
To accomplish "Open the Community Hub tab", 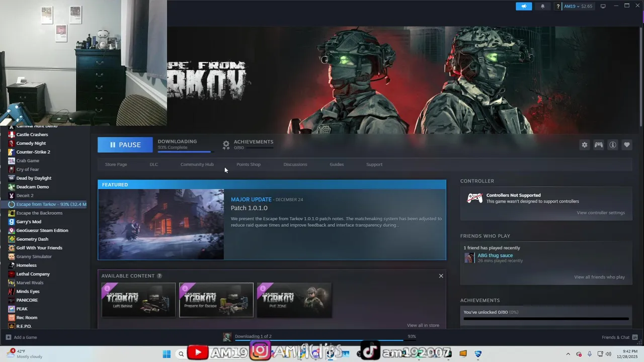I will pyautogui.click(x=197, y=164).
